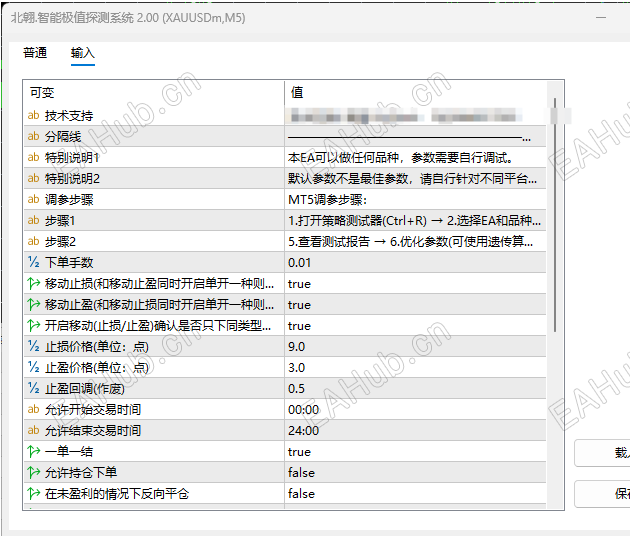The height and width of the screenshot is (536, 630).
Task: Switch to the 普通 tab
Action: (x=35, y=53)
